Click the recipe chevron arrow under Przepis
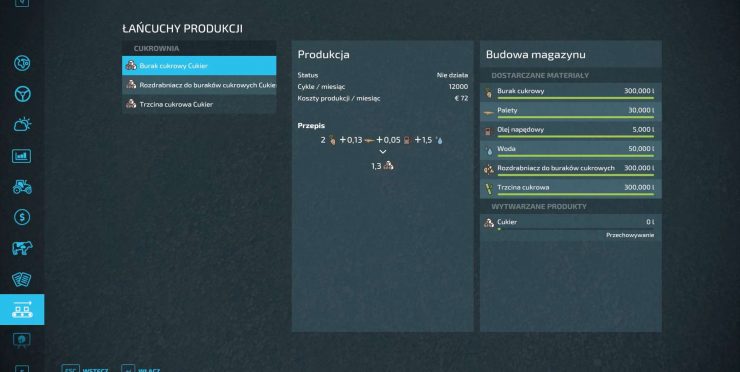740x372 pixels. [x=383, y=152]
